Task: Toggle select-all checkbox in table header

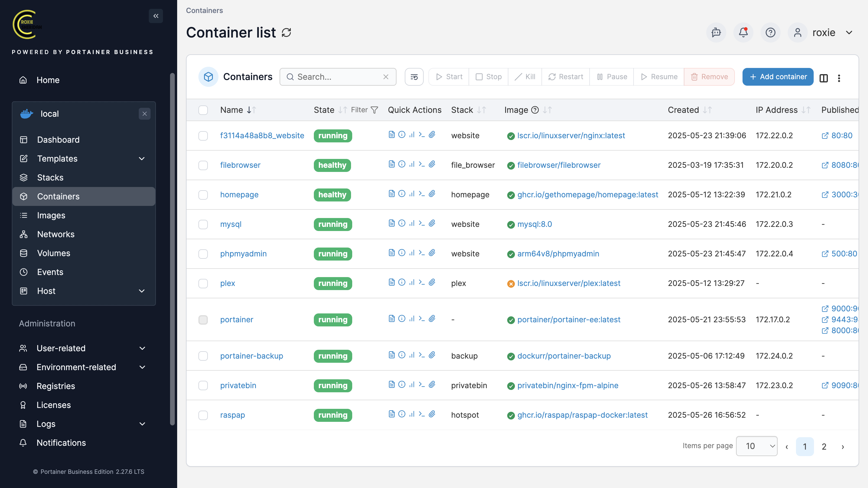Action: 203,110
